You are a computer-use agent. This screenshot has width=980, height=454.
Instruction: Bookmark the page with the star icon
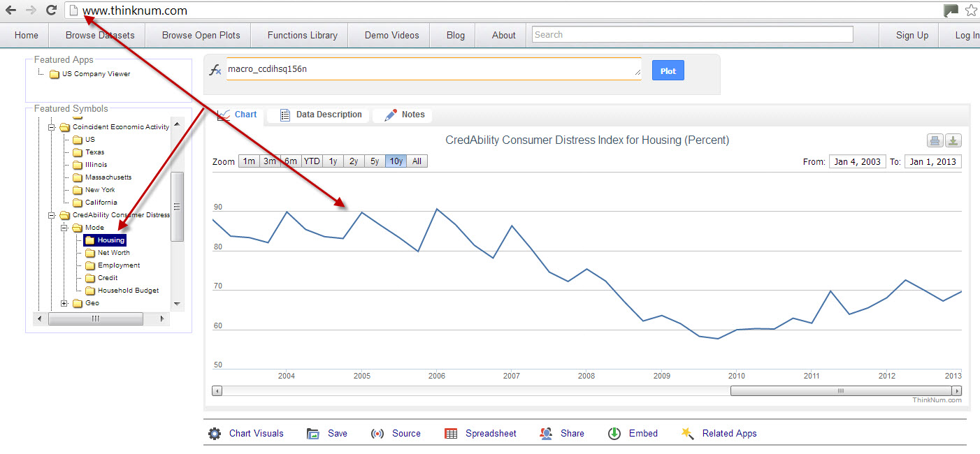pos(971,10)
